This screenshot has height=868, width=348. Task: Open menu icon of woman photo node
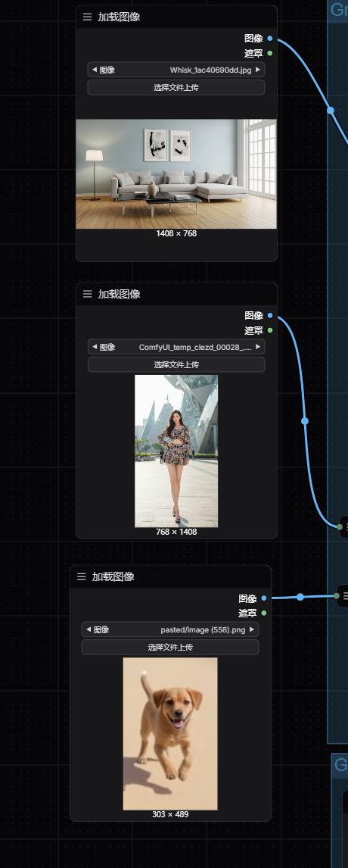pyautogui.click(x=88, y=294)
